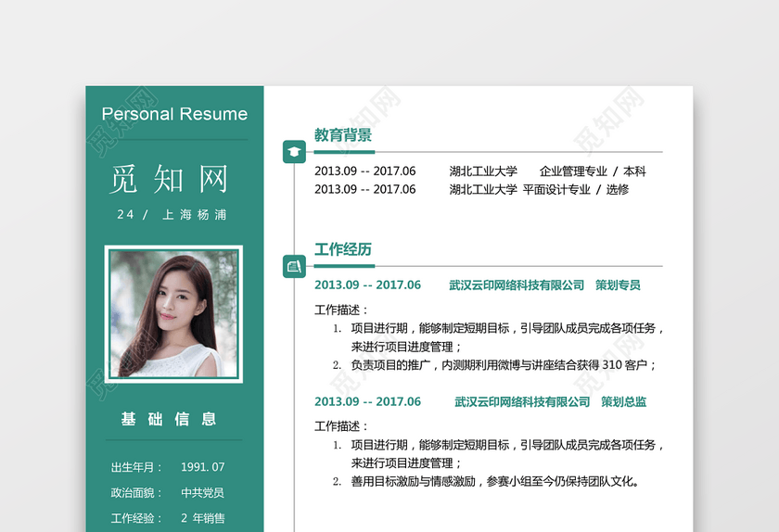Screen dimensions: 779x532
Task: Click the '24 / 上海杨浦' line
Action: (172, 215)
